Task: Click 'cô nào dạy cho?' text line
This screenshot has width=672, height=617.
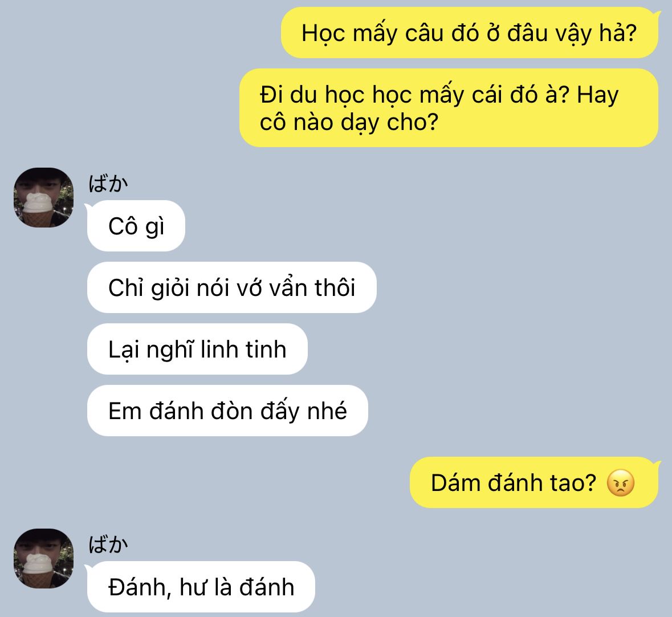Action: [x=349, y=123]
